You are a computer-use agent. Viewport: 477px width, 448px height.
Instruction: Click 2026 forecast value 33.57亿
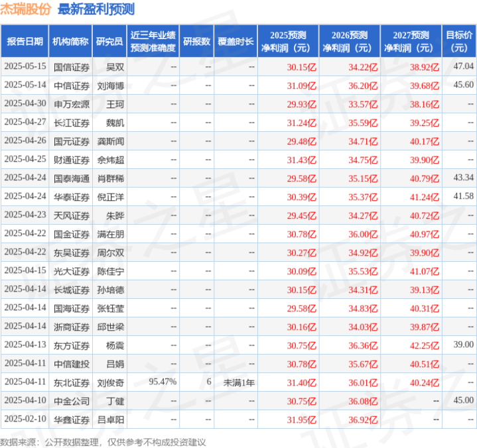[x=363, y=104]
